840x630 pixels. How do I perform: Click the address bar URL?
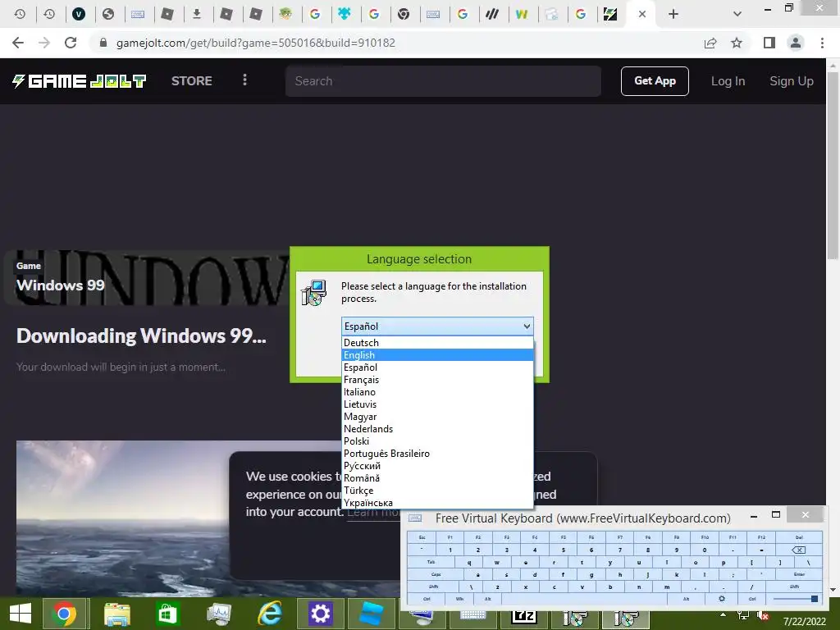(x=256, y=43)
